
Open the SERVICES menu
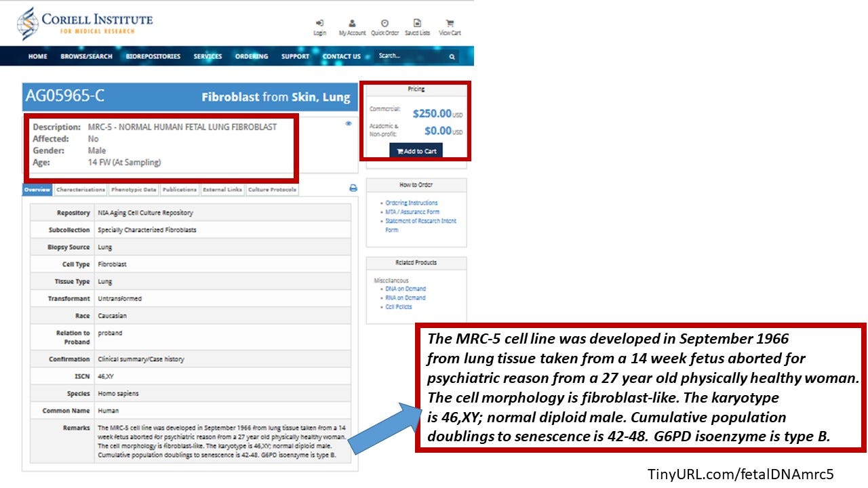click(x=208, y=56)
